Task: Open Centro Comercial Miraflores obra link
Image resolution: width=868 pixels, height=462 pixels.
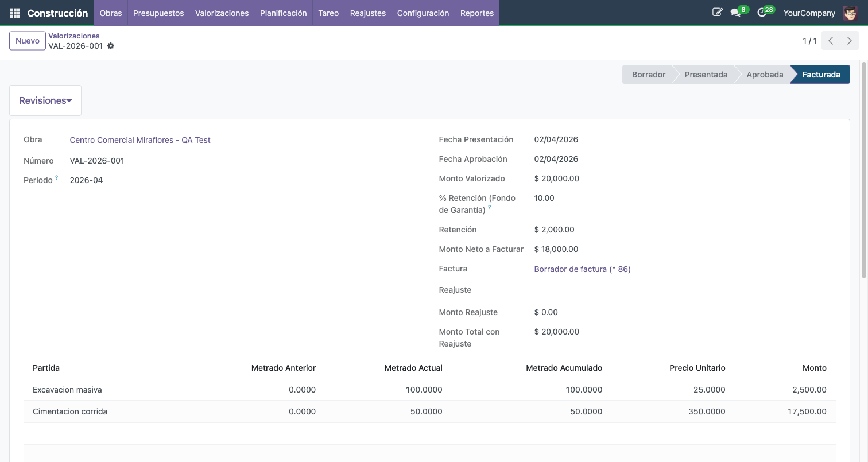Action: tap(140, 140)
